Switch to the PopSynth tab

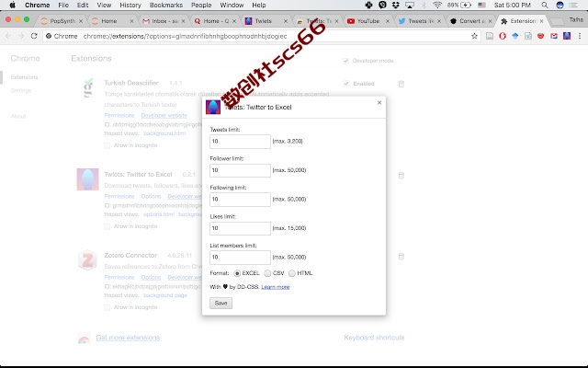(60, 21)
